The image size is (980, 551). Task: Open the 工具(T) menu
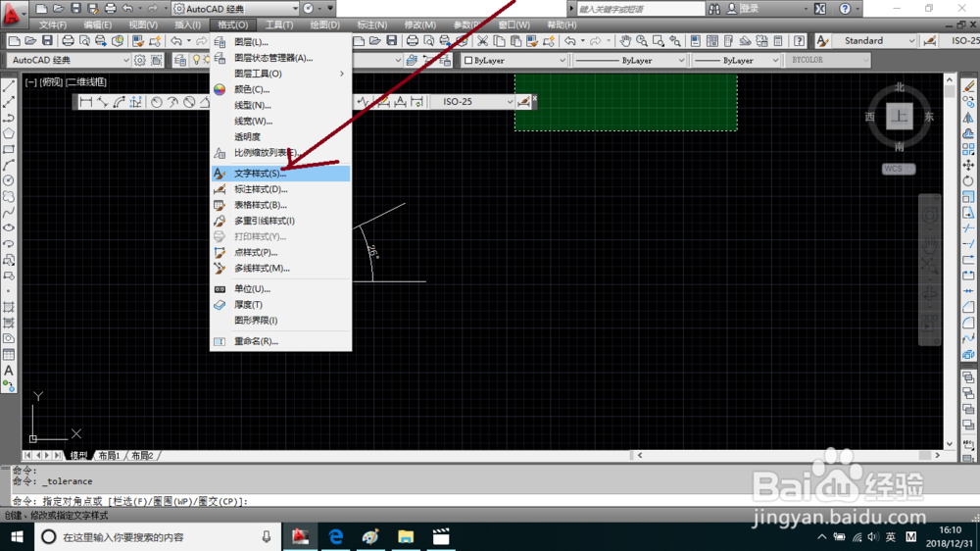278,25
